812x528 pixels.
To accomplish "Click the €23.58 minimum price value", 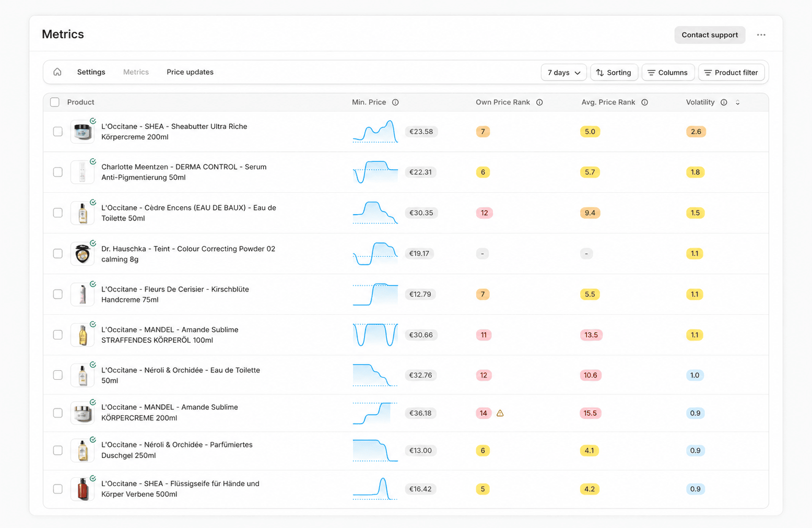I will pyautogui.click(x=421, y=132).
